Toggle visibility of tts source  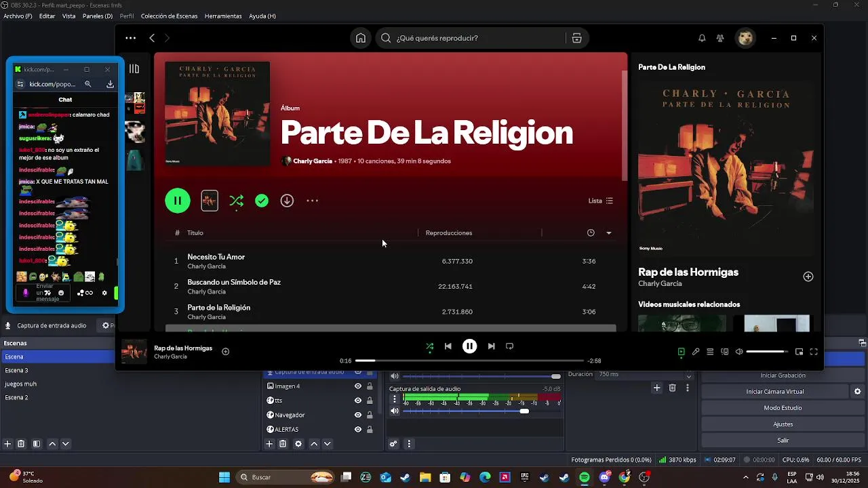pyautogui.click(x=358, y=401)
